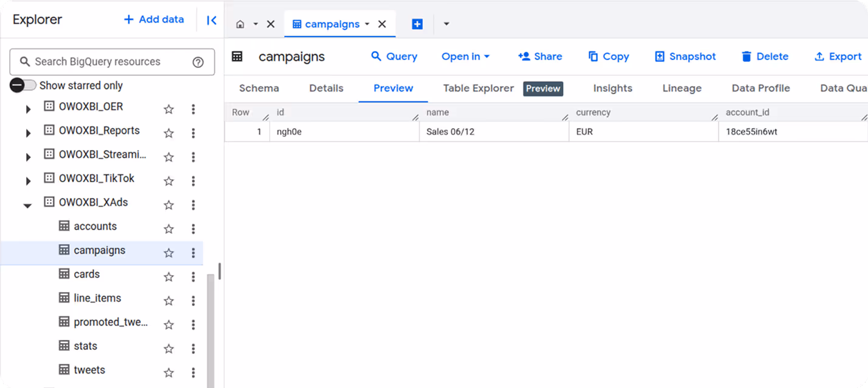This screenshot has height=388, width=868.
Task: Select the stats table in tree
Action: (x=86, y=346)
